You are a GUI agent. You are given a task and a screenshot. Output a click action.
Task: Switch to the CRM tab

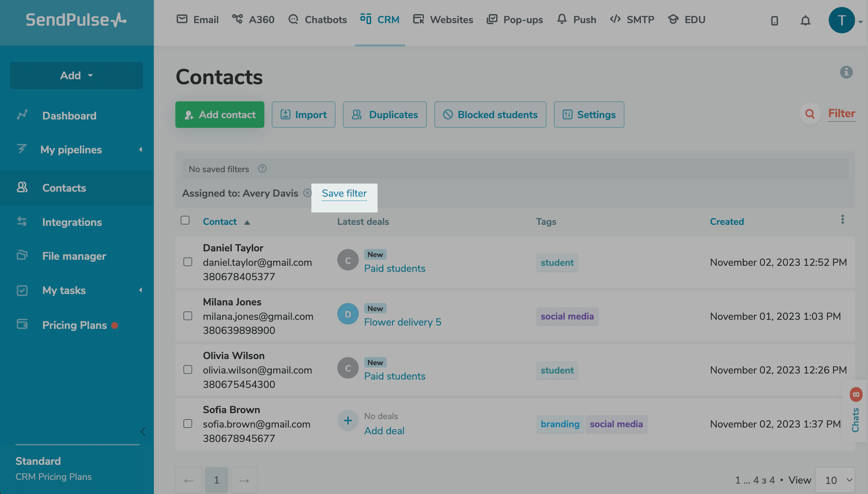click(x=380, y=19)
